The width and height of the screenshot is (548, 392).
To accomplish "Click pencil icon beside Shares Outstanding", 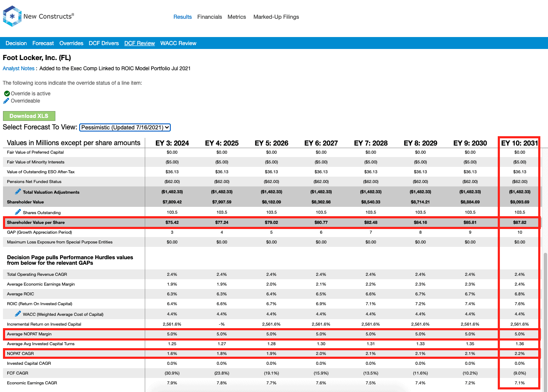I will pyautogui.click(x=18, y=212).
